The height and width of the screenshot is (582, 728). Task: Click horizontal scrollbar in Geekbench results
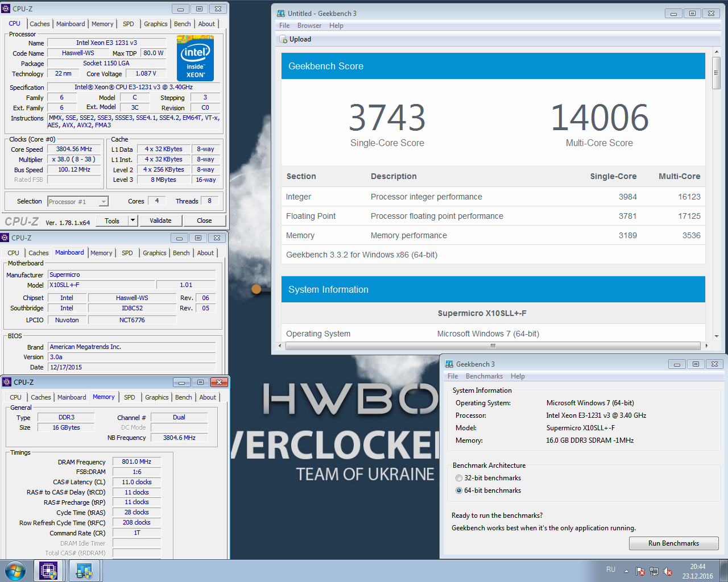click(x=493, y=346)
